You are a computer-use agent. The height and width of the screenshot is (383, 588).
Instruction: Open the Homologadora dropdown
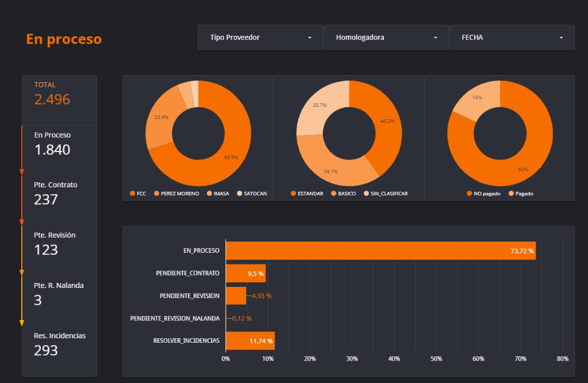coord(386,37)
